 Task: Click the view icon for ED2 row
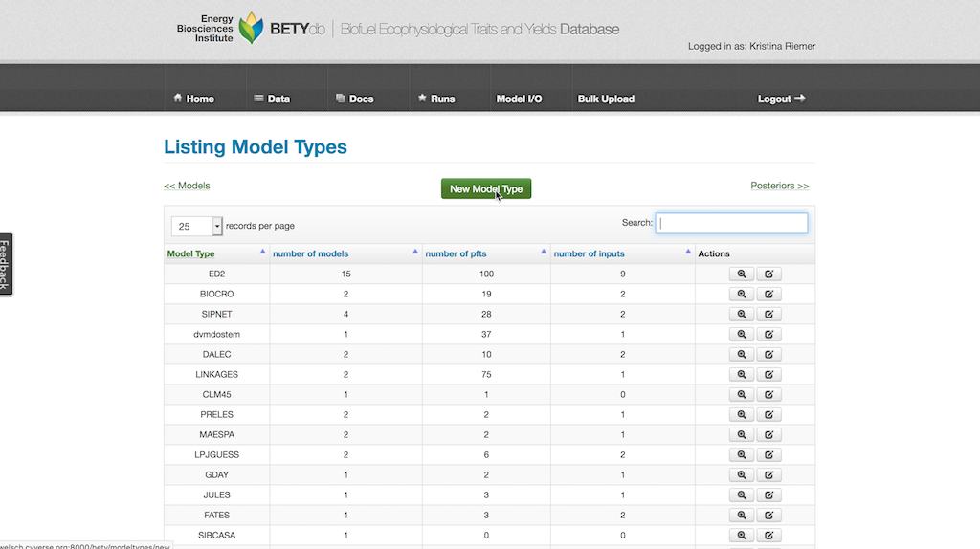(x=741, y=274)
